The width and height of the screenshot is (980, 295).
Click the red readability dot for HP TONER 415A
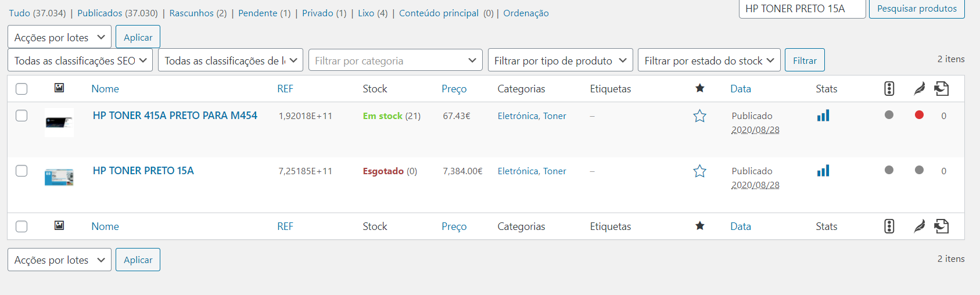[919, 115]
